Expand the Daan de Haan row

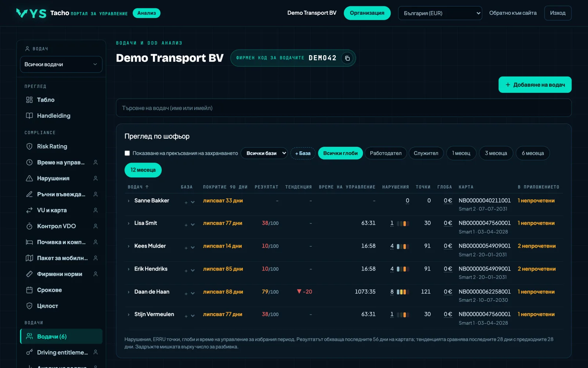129,292
